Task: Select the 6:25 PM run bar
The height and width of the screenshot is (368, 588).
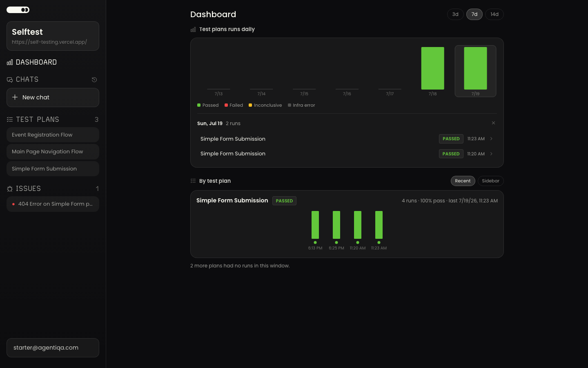Action: pyautogui.click(x=336, y=225)
